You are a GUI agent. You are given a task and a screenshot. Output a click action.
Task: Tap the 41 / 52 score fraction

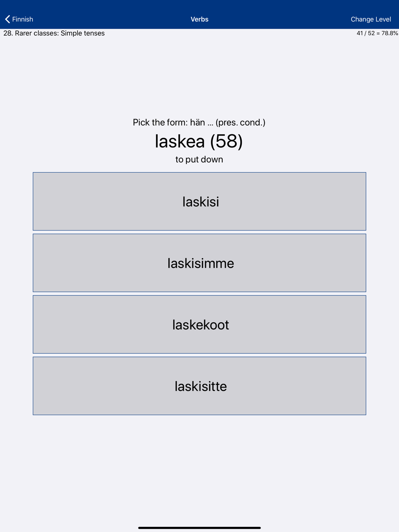pos(365,33)
